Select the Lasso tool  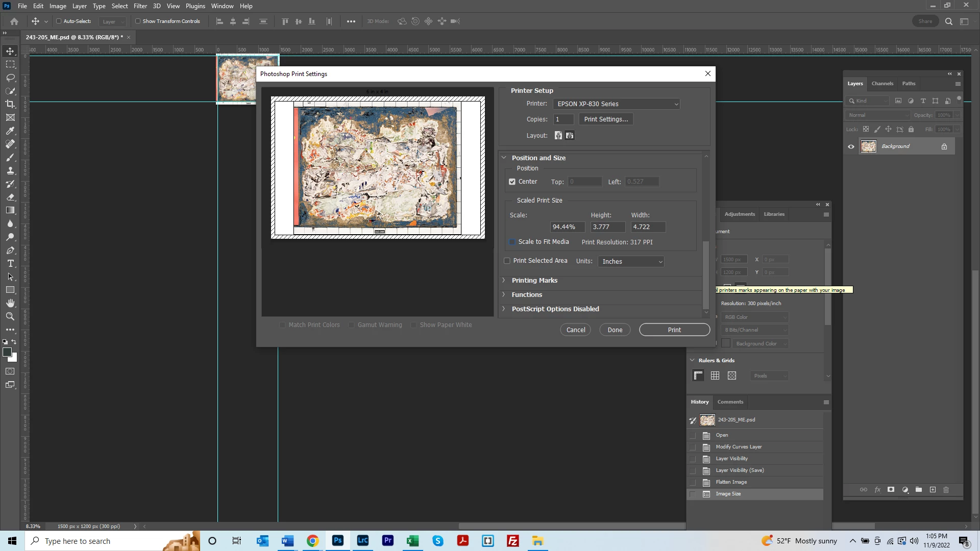pos(10,78)
